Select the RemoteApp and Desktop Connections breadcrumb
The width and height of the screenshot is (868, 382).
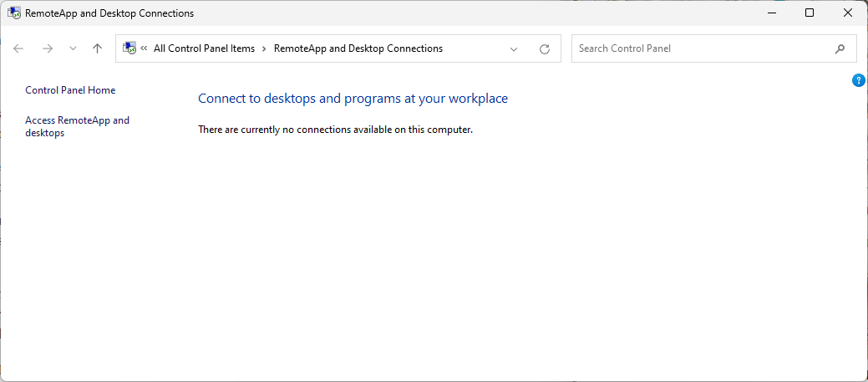point(358,48)
